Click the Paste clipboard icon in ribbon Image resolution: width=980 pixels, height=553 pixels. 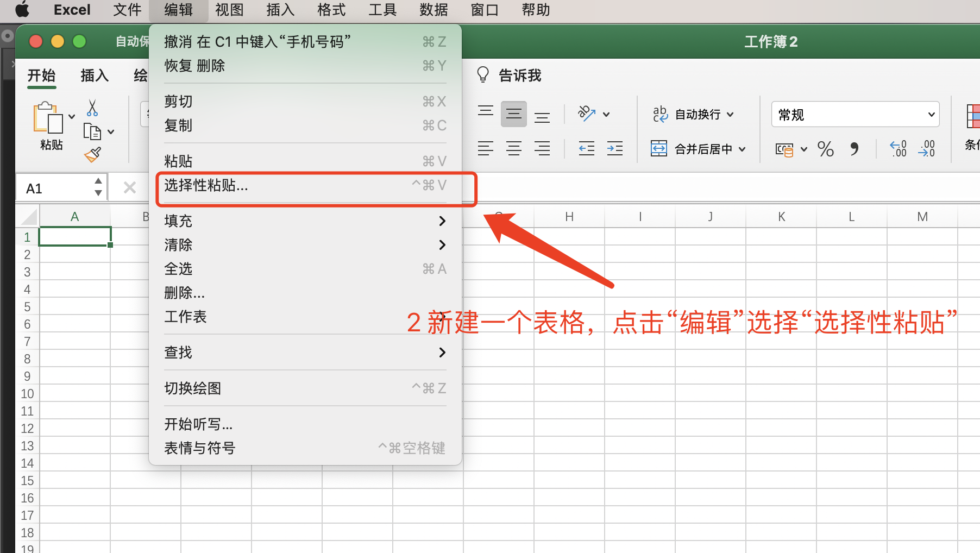pyautogui.click(x=48, y=118)
